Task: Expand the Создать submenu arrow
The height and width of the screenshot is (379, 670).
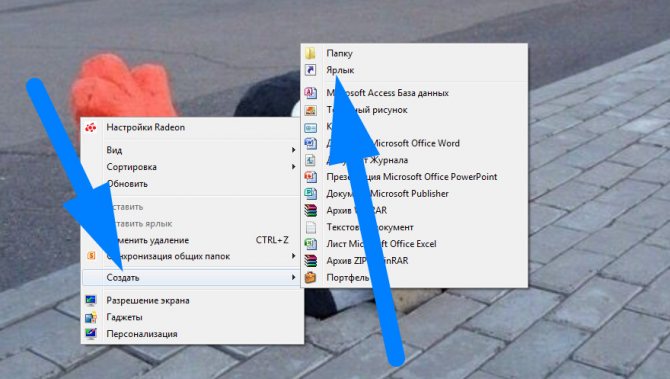Action: tap(294, 277)
